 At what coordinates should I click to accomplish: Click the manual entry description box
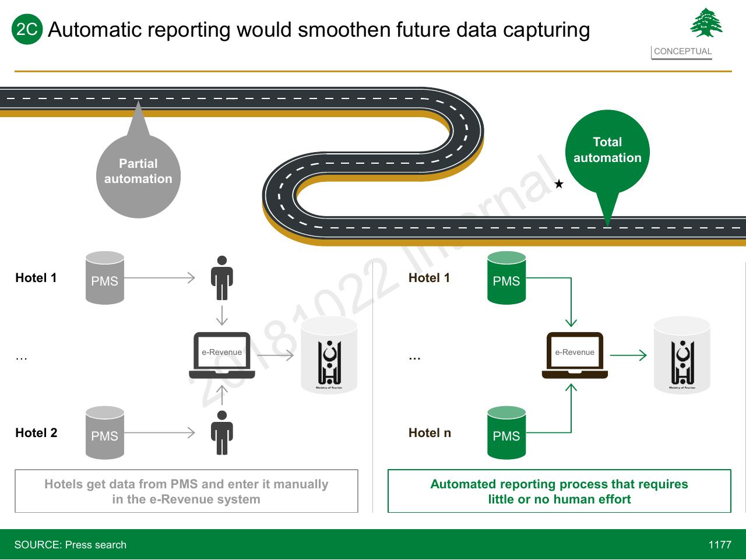click(x=186, y=491)
